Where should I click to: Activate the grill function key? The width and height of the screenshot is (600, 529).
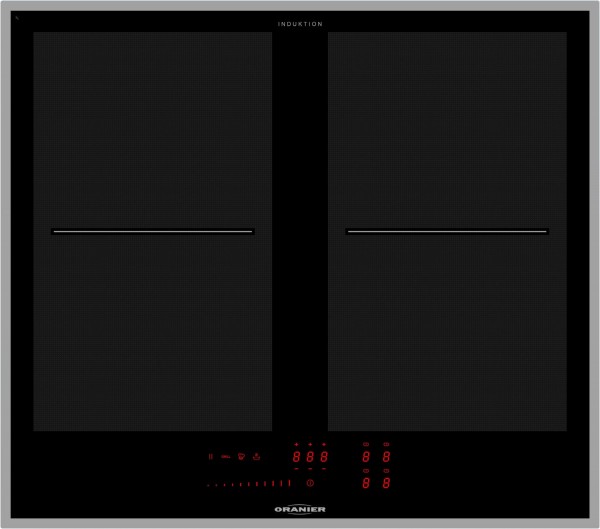click(x=226, y=457)
